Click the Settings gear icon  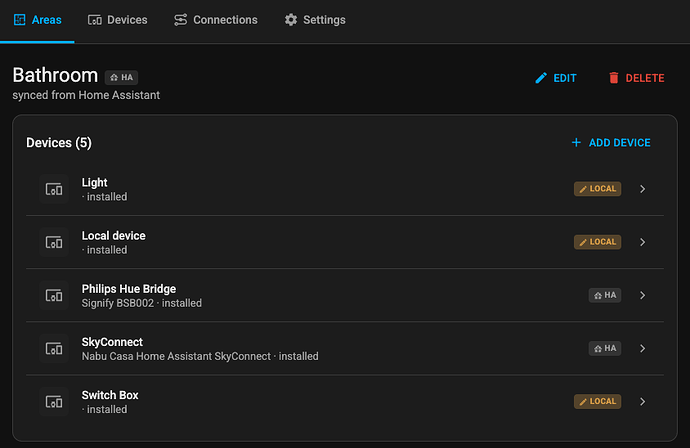click(x=290, y=20)
